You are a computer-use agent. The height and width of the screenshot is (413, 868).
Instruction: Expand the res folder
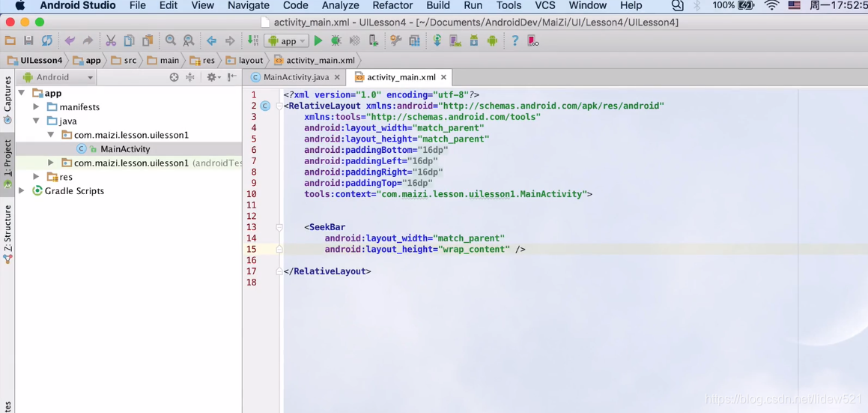36,177
